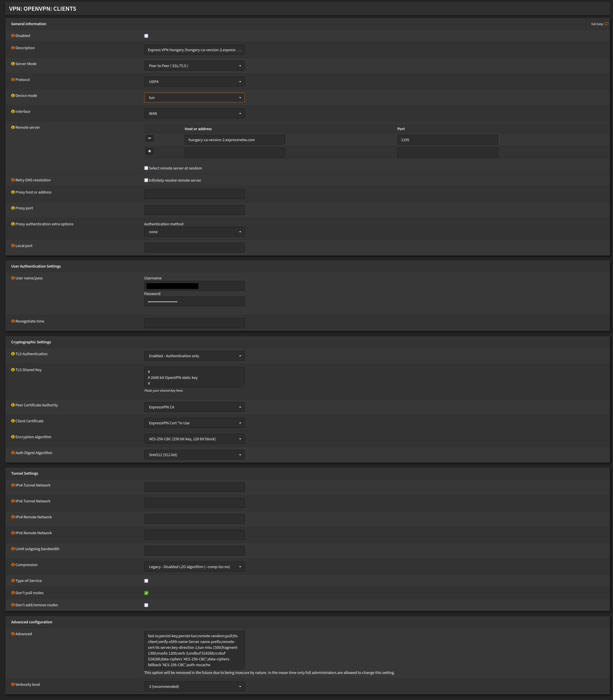The image size is (613, 700).
Task: Click the info icon next to Description
Action: tap(13, 47)
